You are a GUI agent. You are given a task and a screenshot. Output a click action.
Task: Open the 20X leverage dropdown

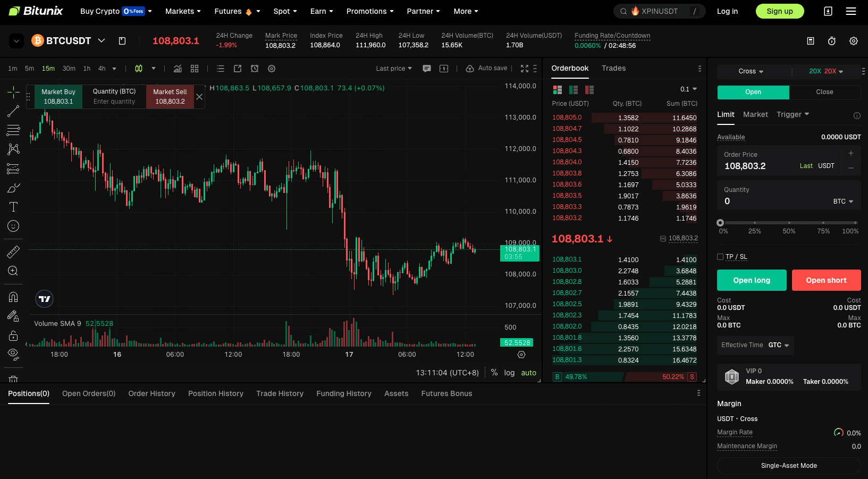point(826,71)
